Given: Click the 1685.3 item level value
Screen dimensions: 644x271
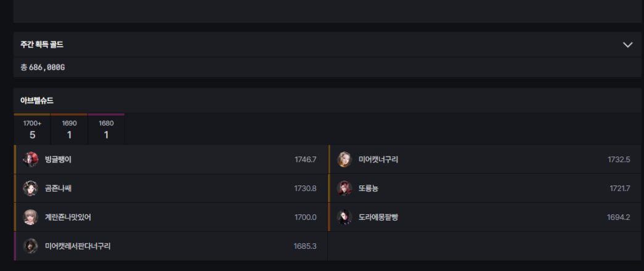Looking at the screenshot, I should [305, 246].
